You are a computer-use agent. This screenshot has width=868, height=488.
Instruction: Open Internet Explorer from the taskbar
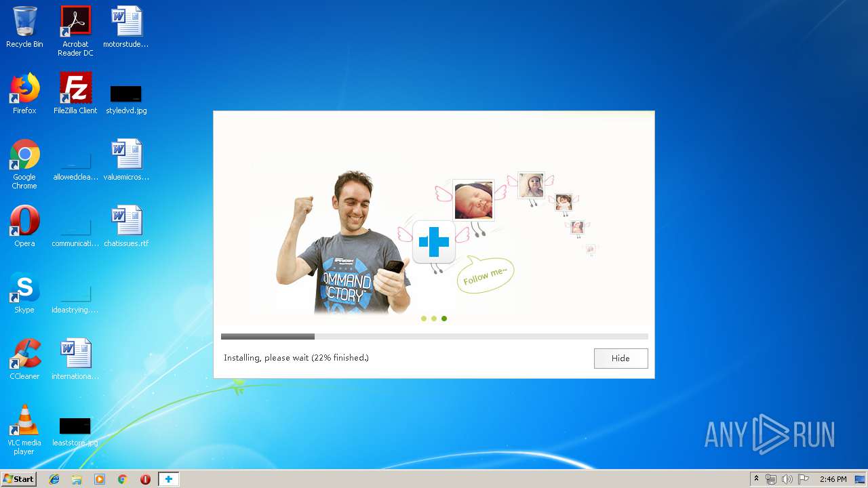[x=54, y=479]
